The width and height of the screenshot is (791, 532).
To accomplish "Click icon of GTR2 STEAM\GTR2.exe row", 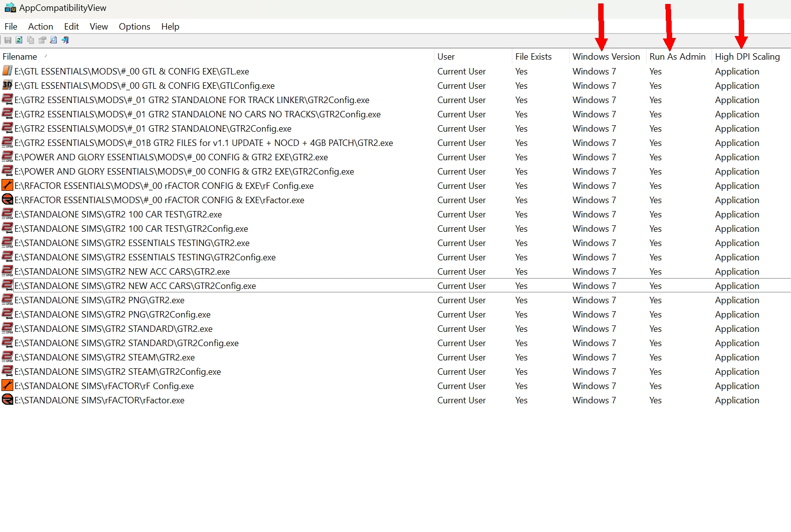I will (7, 357).
